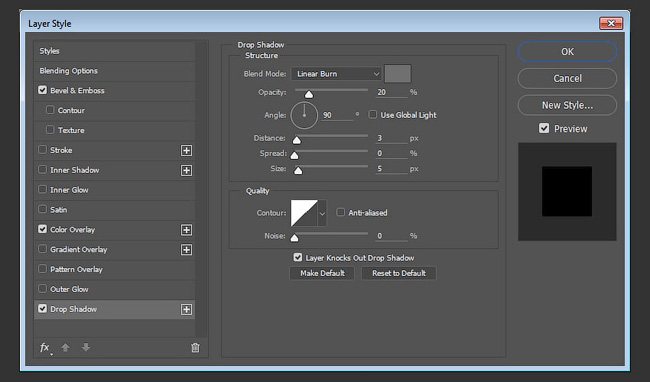Image resolution: width=650 pixels, height=382 pixels.
Task: Click the Cancel button
Action: pos(567,78)
